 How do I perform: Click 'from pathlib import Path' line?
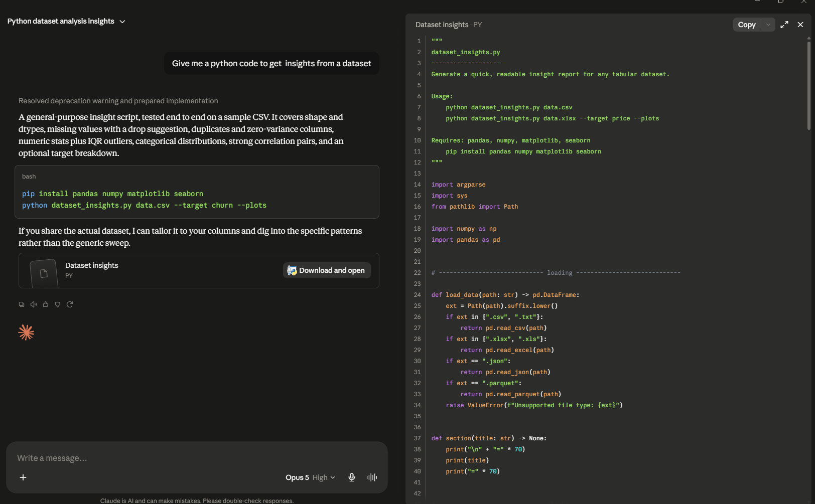pos(475,207)
